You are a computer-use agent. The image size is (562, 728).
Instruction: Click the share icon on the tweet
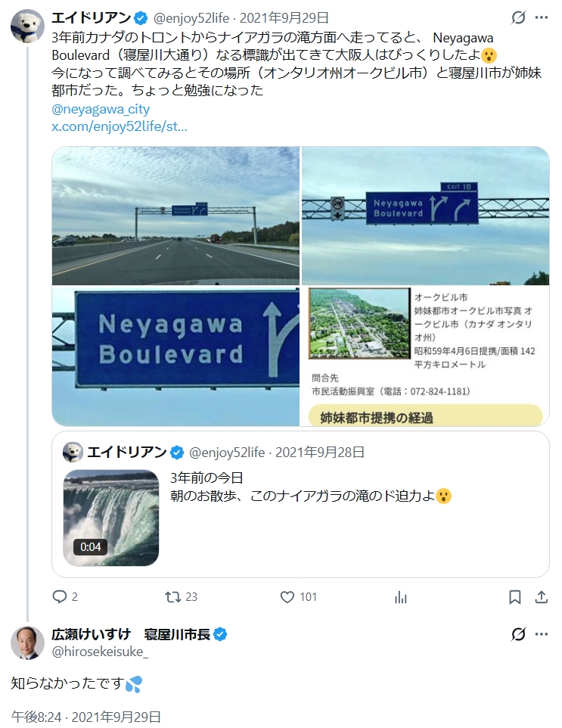point(541,597)
